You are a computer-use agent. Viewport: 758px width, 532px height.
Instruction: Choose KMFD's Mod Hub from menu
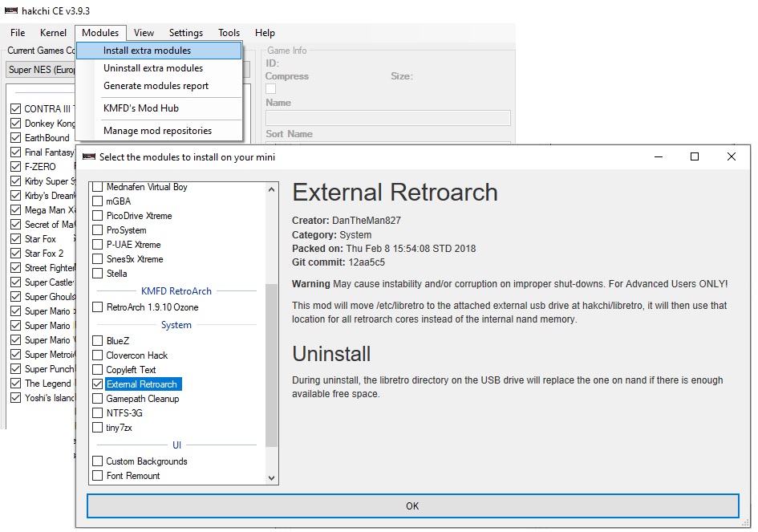click(x=140, y=108)
